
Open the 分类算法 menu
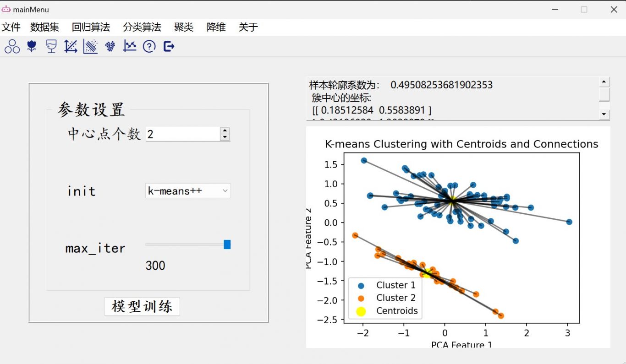pos(142,27)
